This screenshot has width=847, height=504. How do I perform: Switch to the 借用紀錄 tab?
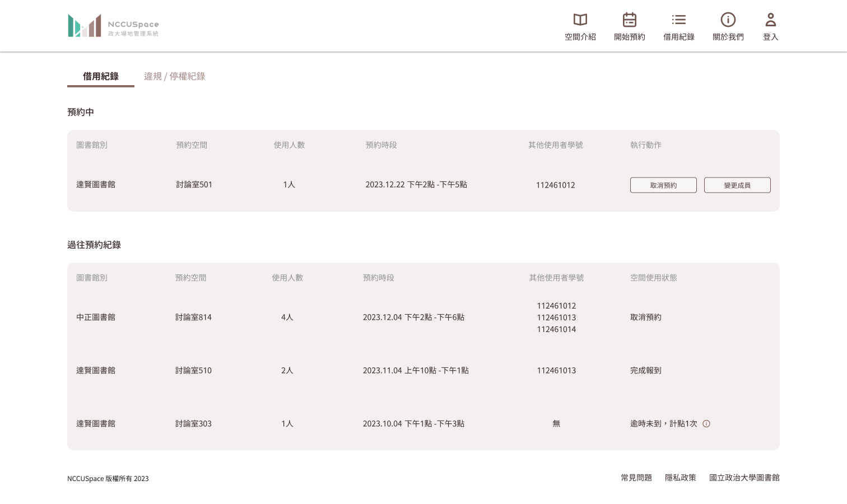pyautogui.click(x=101, y=77)
